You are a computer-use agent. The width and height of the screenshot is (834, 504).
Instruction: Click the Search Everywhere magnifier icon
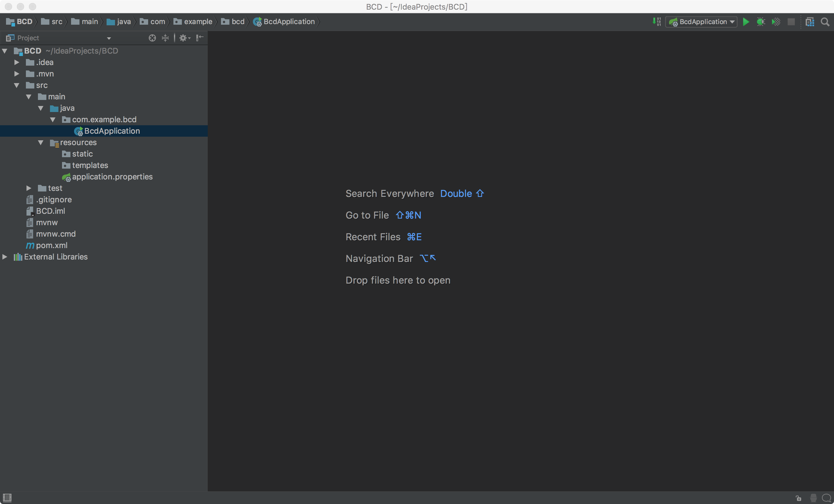click(825, 22)
